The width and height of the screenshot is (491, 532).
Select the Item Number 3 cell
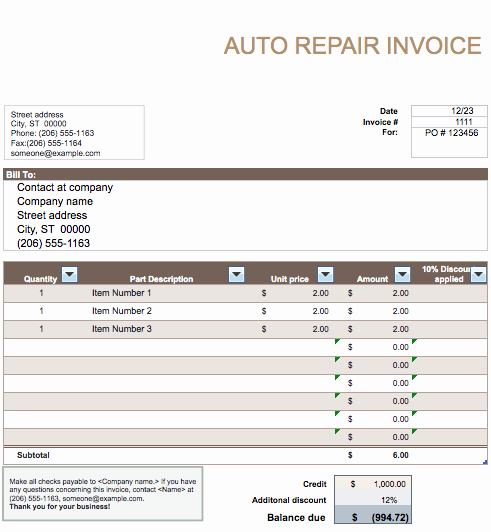pos(121,329)
